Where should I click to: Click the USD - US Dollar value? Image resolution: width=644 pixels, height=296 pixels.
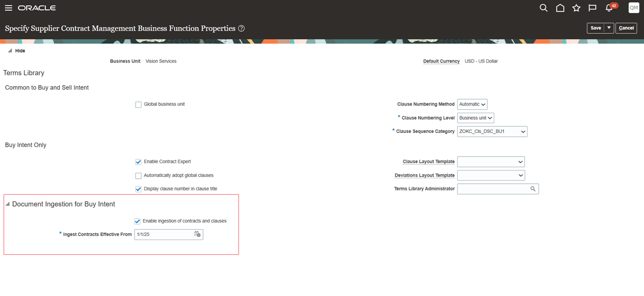pos(481,61)
